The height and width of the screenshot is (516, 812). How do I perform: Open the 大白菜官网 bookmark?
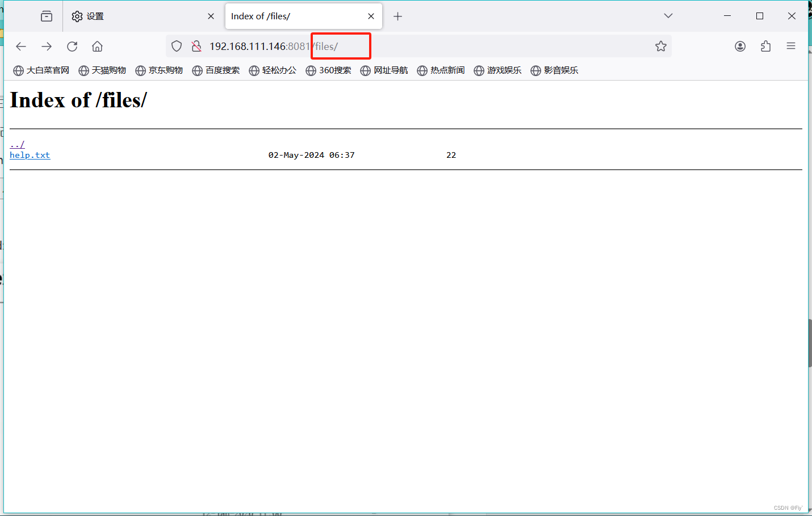[x=41, y=70]
